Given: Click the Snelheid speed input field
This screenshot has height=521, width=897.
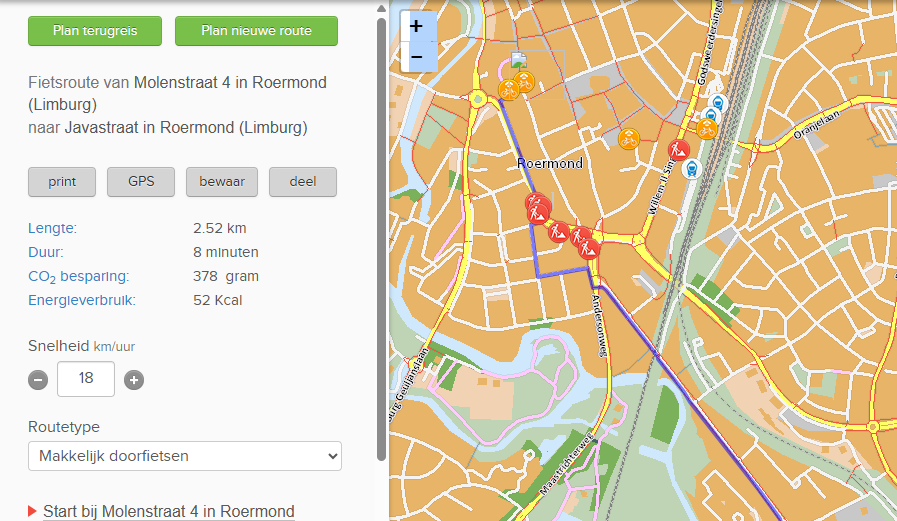Looking at the screenshot, I should (86, 379).
